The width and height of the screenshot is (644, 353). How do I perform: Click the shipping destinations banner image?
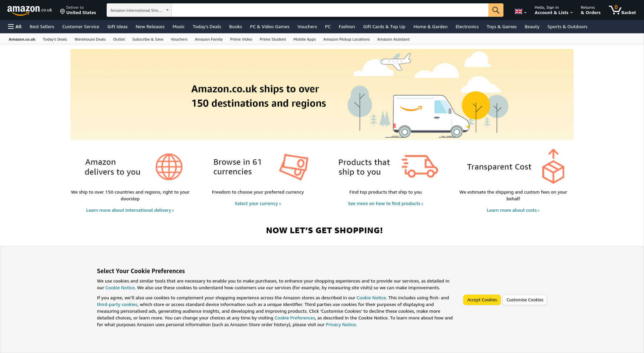pyautogui.click(x=322, y=94)
